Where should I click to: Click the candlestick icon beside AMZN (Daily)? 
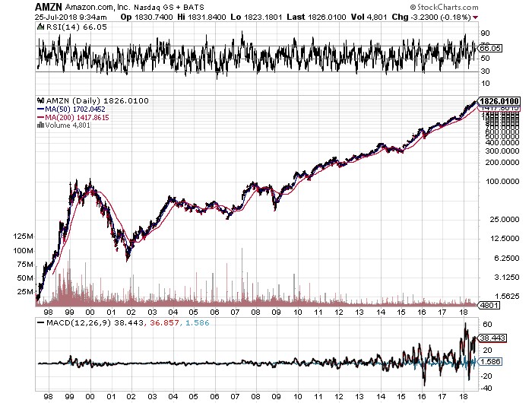[41, 100]
